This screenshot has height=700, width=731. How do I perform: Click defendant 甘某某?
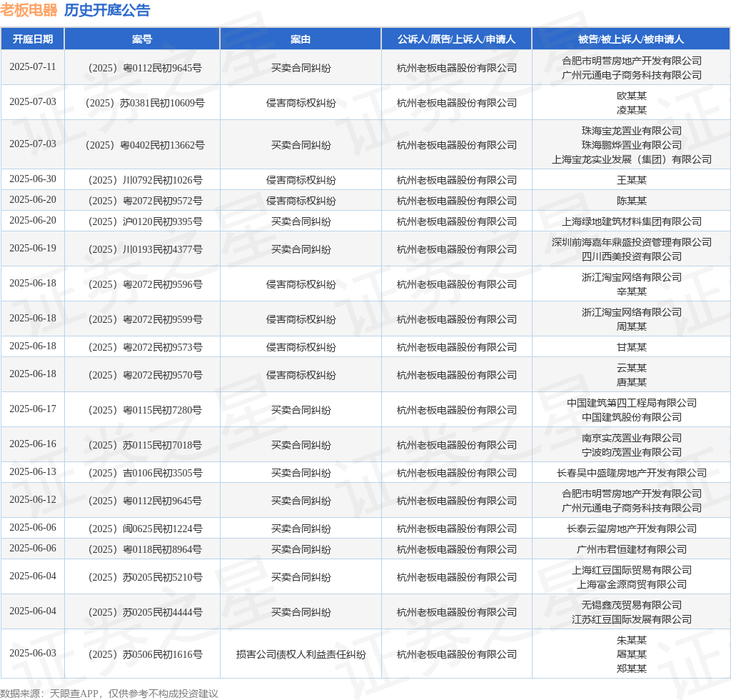pyautogui.click(x=631, y=347)
